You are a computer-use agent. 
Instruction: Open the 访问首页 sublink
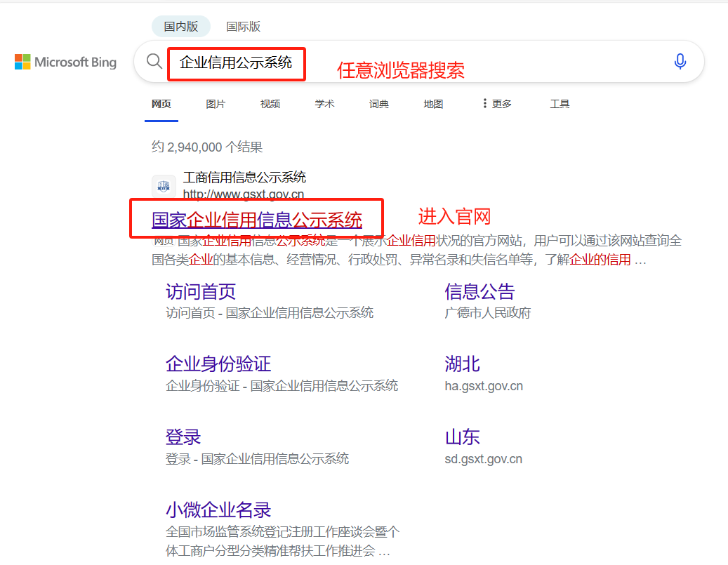coord(201,291)
